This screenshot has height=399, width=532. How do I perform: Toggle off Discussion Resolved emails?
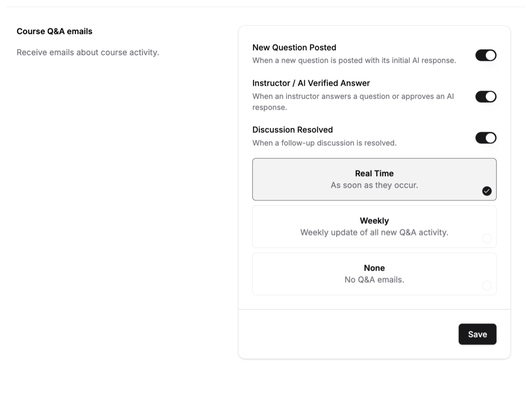486,138
